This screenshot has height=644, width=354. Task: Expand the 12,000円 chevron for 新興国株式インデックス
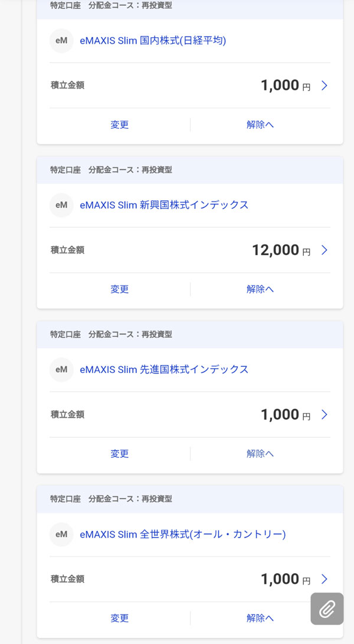[324, 250]
